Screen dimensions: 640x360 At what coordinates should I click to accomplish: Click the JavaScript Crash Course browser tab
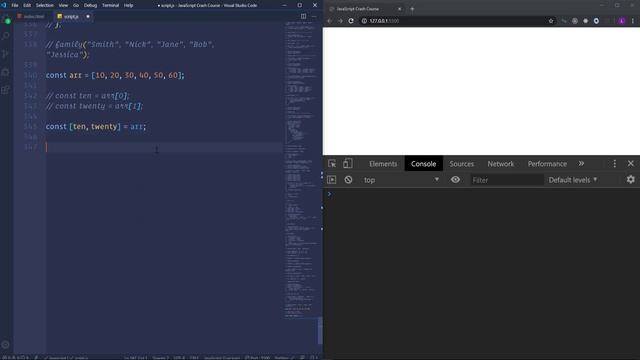[364, 9]
